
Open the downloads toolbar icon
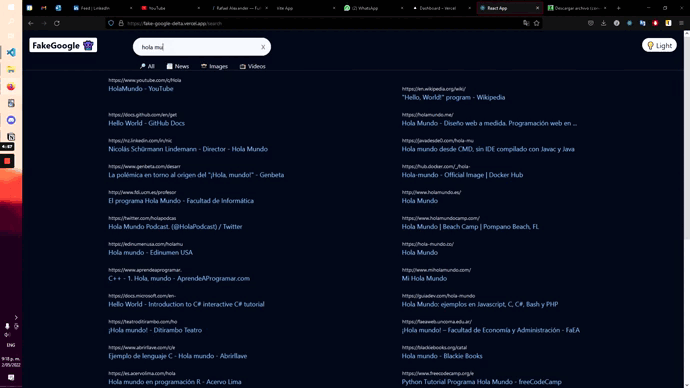603,23
